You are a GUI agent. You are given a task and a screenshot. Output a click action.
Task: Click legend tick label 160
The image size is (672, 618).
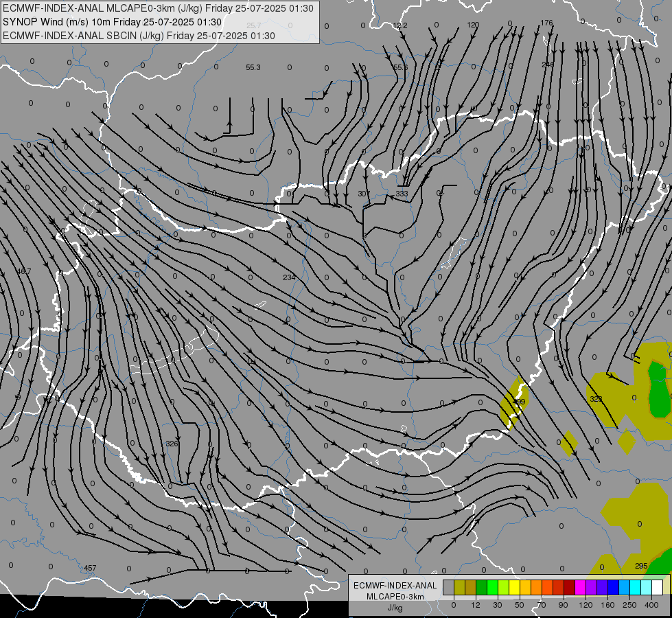[x=607, y=605]
